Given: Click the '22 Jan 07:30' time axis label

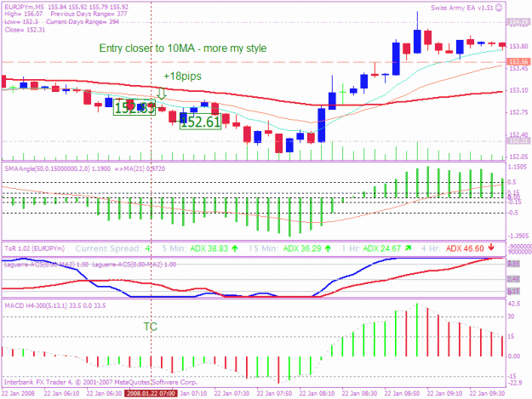Looking at the screenshot, I should pyautogui.click(x=232, y=394).
